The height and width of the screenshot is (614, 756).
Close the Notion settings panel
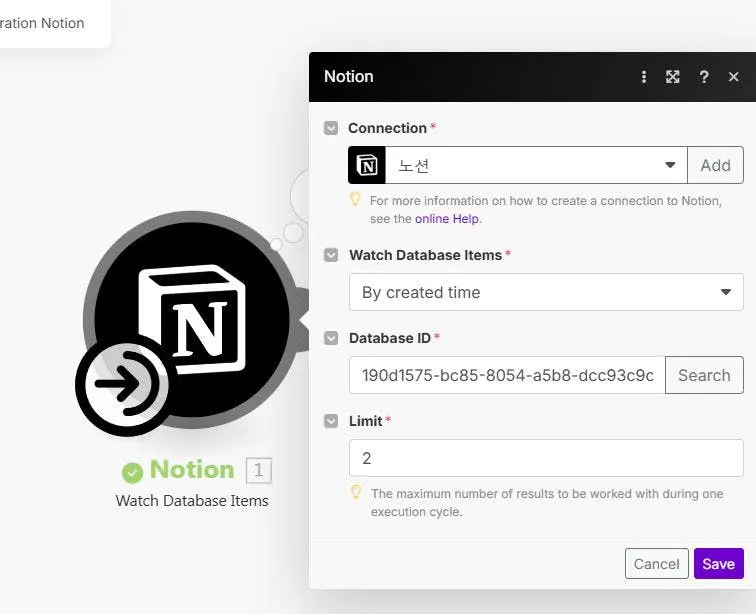tap(733, 77)
